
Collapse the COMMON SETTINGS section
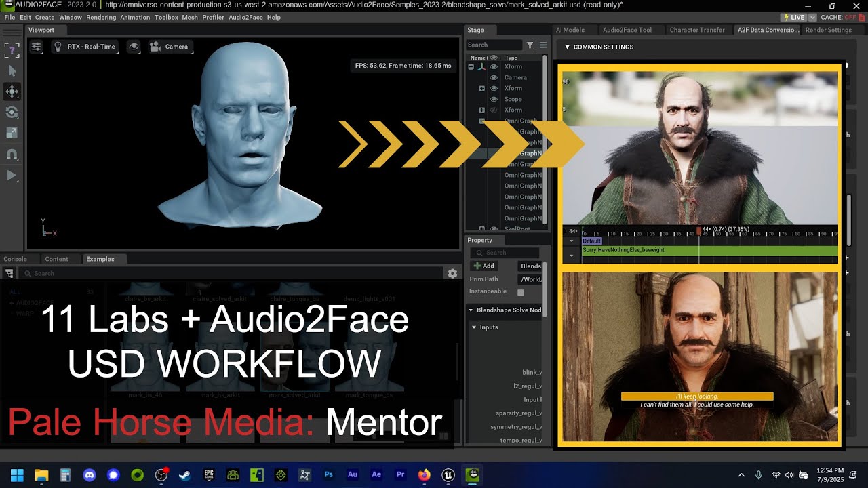pos(568,47)
